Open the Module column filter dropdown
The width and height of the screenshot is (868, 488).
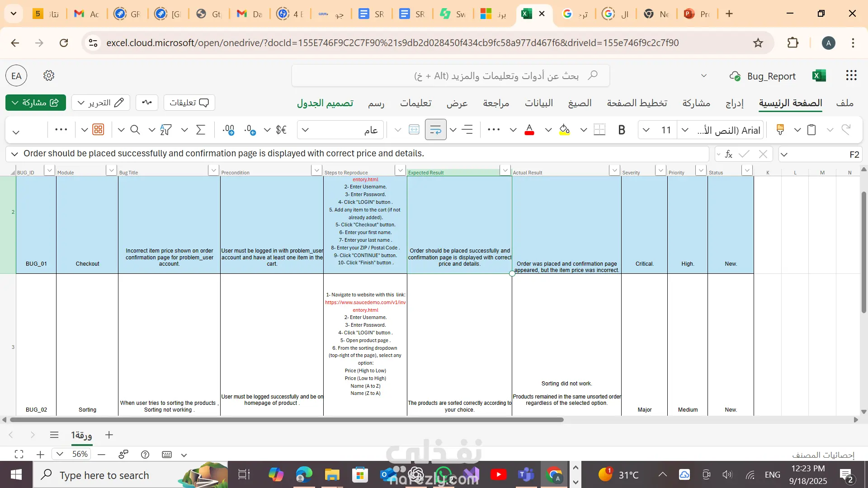(111, 170)
